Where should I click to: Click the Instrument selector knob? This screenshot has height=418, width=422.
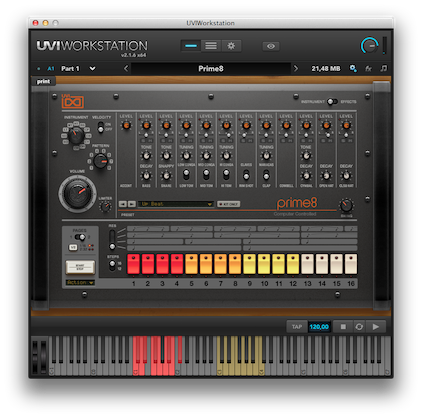[x=76, y=135]
